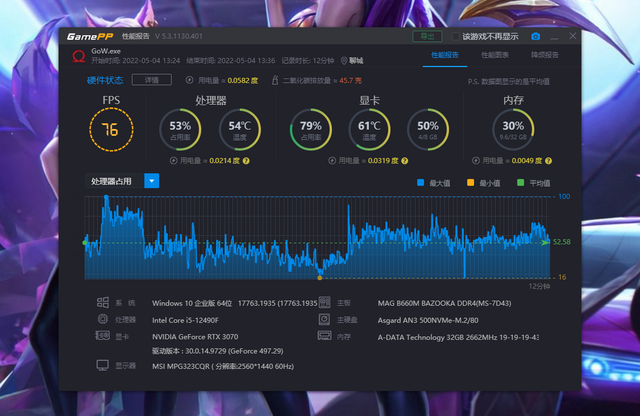640x416 pixels.
Task: Click the GPU usage 79% gauge
Action: pyautogui.click(x=311, y=129)
